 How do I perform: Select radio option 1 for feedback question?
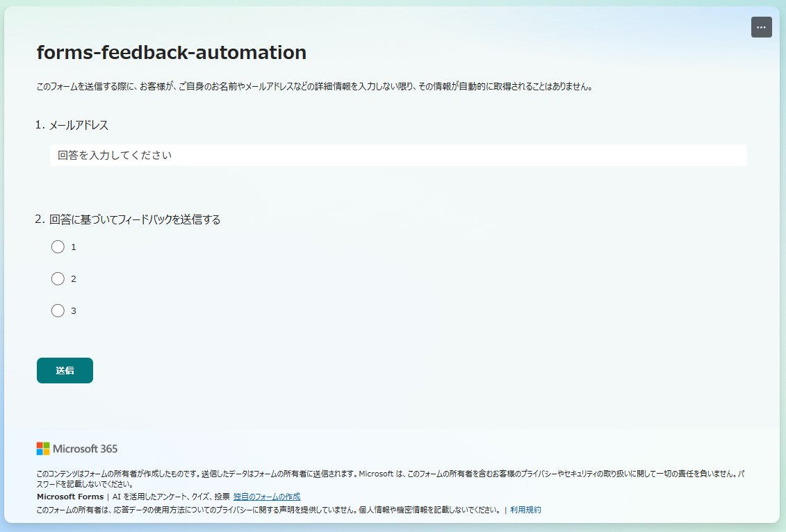pyautogui.click(x=58, y=247)
